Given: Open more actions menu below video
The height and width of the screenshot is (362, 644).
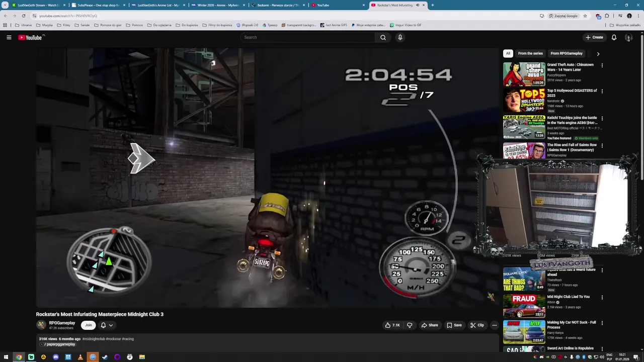Looking at the screenshot, I should (x=494, y=325).
